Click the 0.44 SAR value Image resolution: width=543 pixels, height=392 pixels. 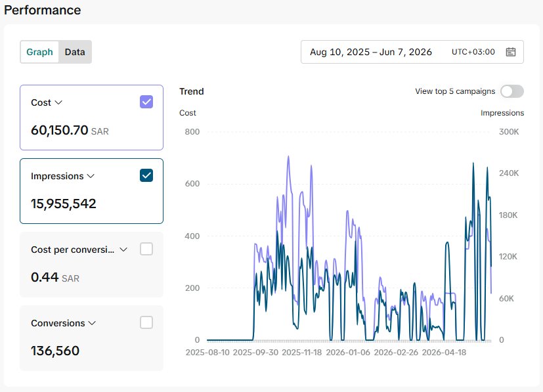point(55,277)
